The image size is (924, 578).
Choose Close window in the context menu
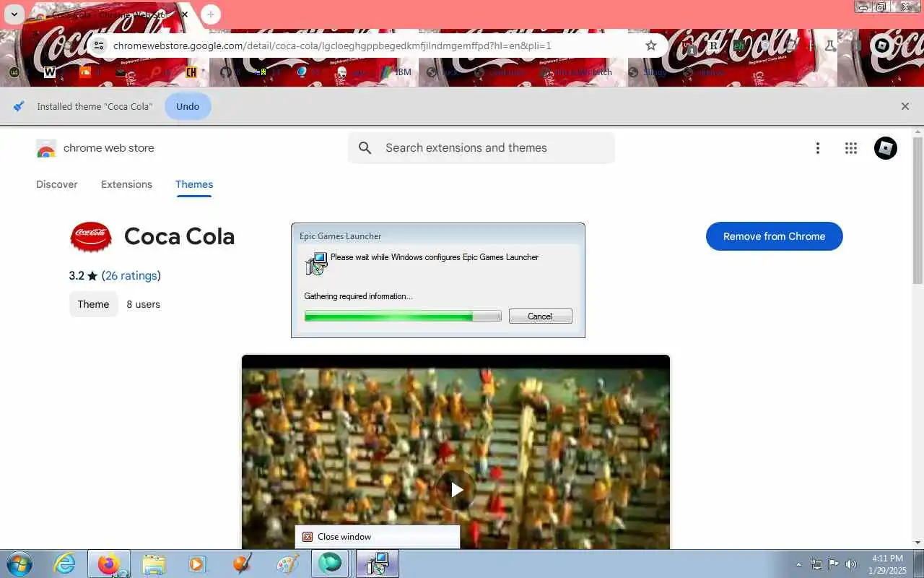coord(378,537)
